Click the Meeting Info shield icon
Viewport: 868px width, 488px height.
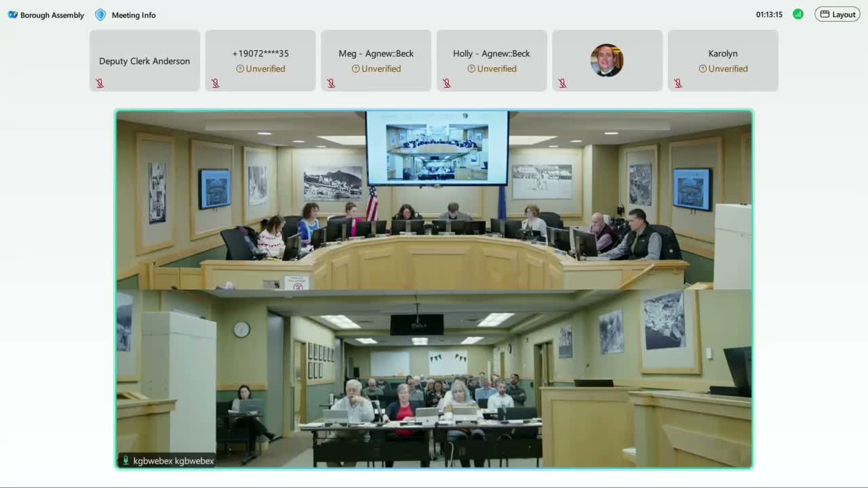point(100,14)
